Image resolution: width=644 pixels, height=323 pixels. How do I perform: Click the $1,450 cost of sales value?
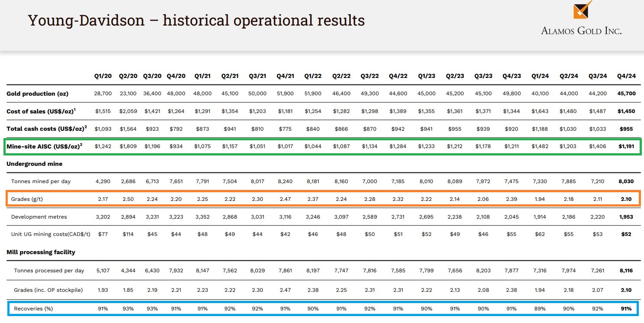(x=627, y=111)
